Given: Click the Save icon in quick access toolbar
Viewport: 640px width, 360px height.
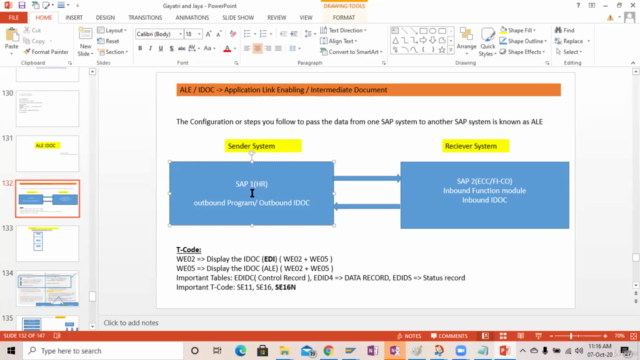Looking at the screenshot, I should [22, 5].
